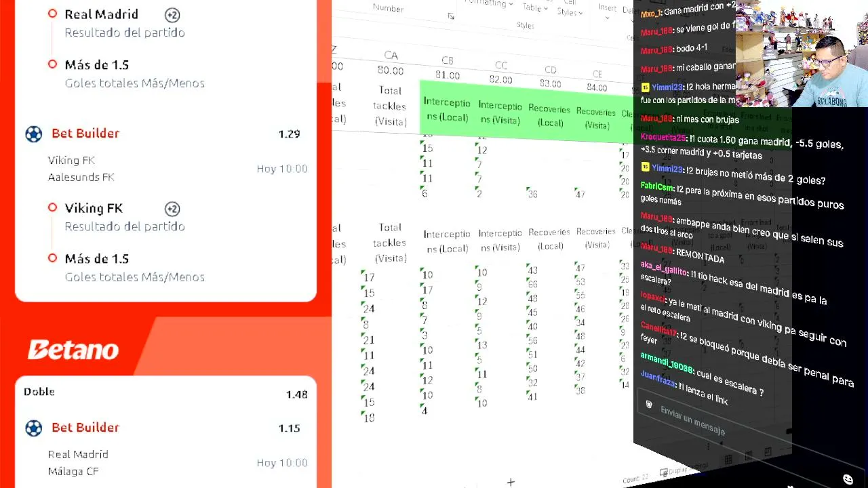The height and width of the screenshot is (488, 868).
Task: Click the green Interceptions (Local) header cell
Action: [446, 110]
